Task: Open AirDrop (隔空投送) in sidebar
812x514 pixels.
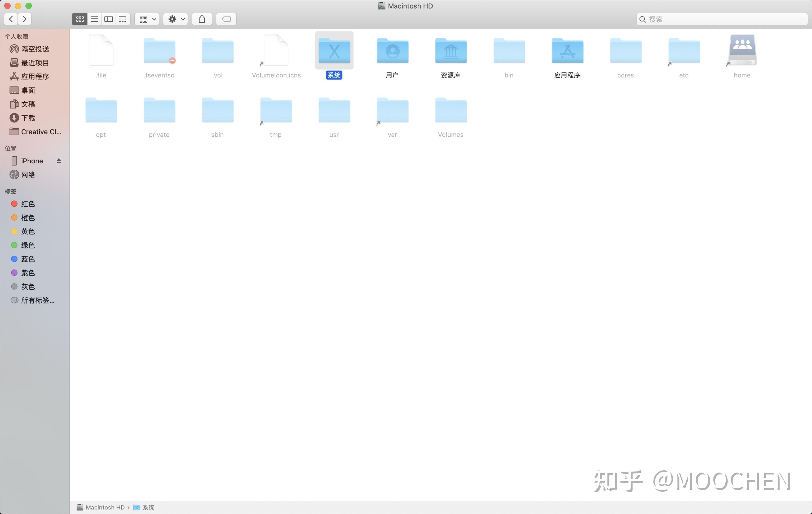Action: [x=35, y=49]
